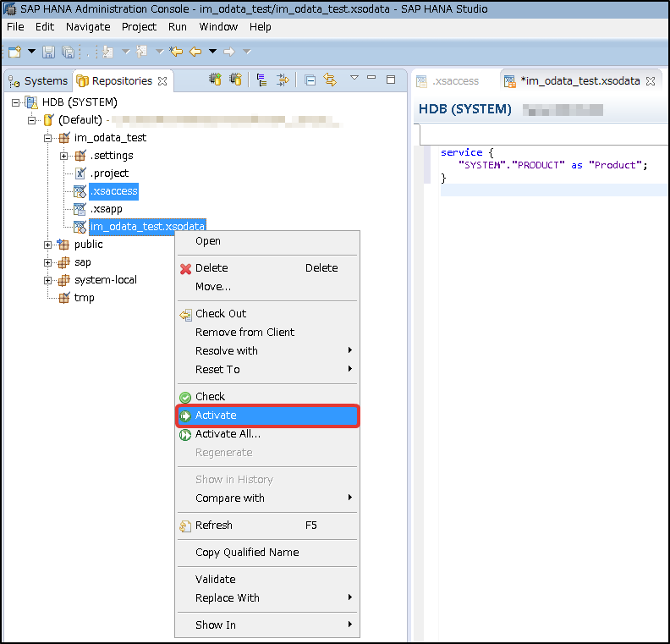Open the Navigate menu
670x644 pixels.
(88, 27)
